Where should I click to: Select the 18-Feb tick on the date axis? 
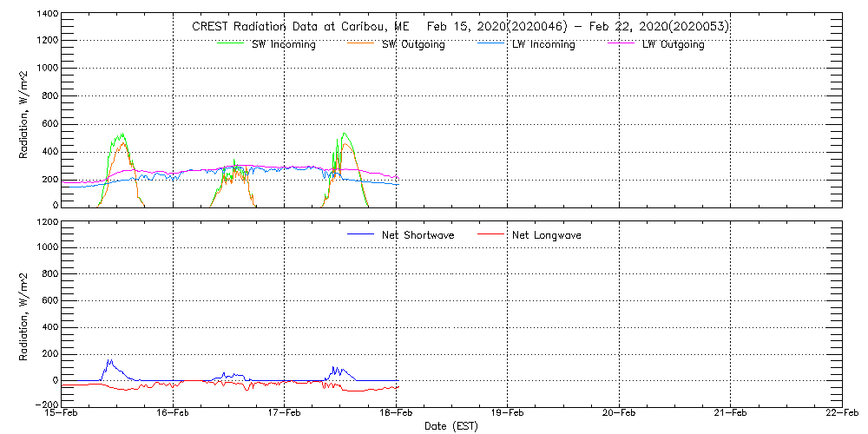tap(396, 414)
